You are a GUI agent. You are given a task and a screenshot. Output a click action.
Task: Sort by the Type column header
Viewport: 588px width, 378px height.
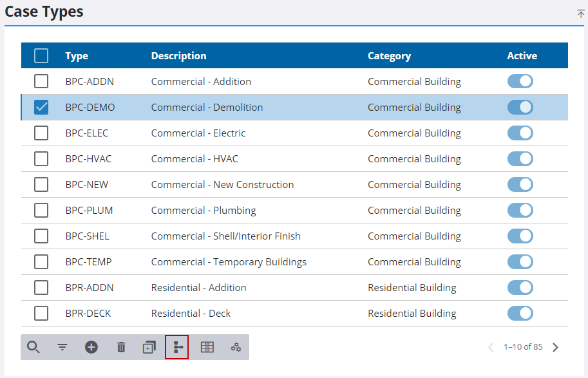tap(77, 56)
